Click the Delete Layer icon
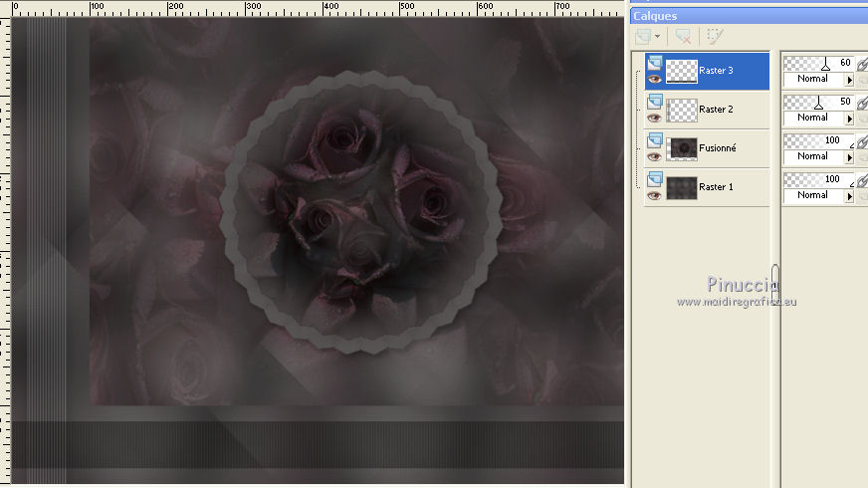 [683, 37]
